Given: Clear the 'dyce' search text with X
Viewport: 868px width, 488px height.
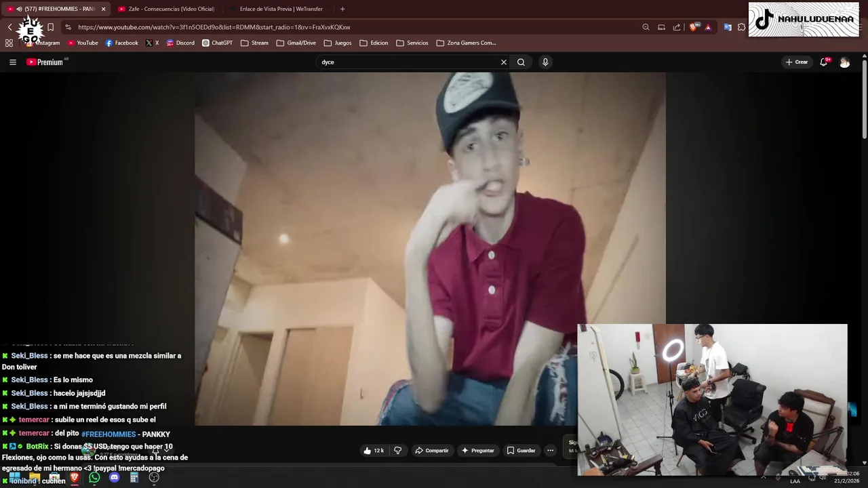Looking at the screenshot, I should [504, 62].
